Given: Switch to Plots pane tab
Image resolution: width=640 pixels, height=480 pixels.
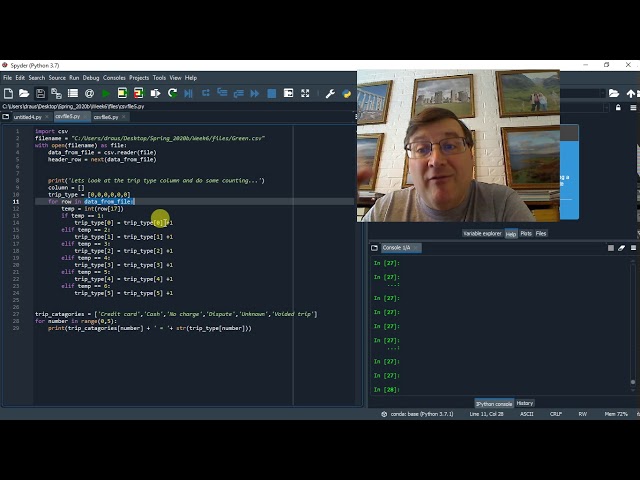Looking at the screenshot, I should click(526, 233).
